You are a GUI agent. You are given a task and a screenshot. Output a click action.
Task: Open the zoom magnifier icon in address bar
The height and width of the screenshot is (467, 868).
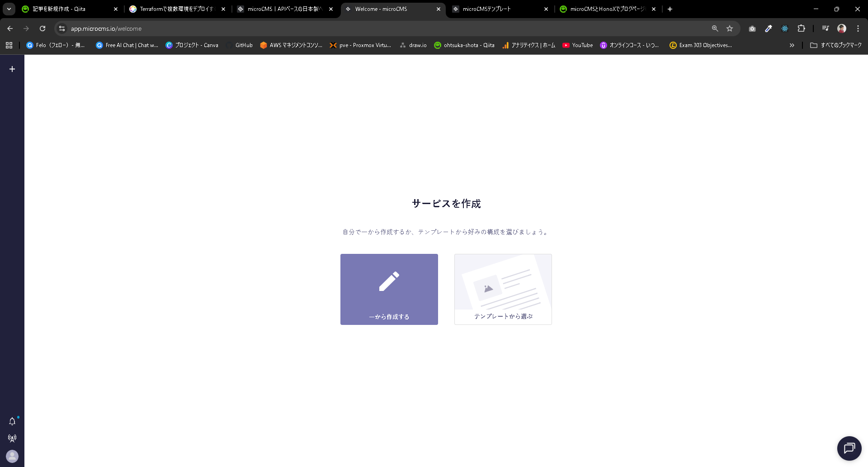click(x=715, y=29)
